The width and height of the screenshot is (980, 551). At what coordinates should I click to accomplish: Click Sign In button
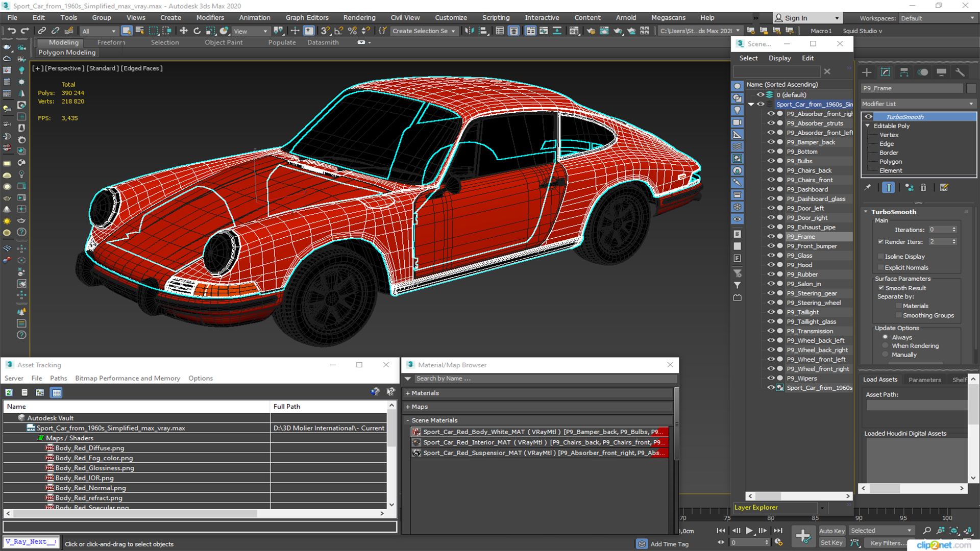pyautogui.click(x=807, y=18)
